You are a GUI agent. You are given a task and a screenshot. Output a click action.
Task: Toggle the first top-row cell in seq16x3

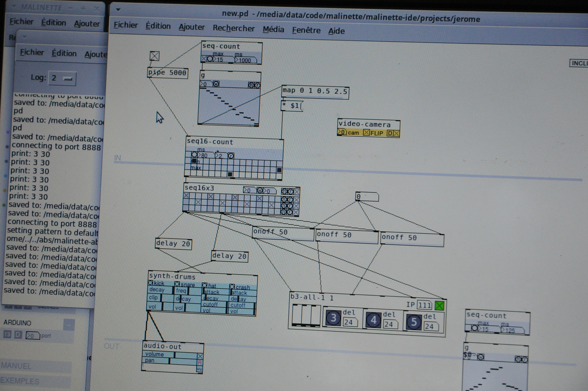(187, 196)
